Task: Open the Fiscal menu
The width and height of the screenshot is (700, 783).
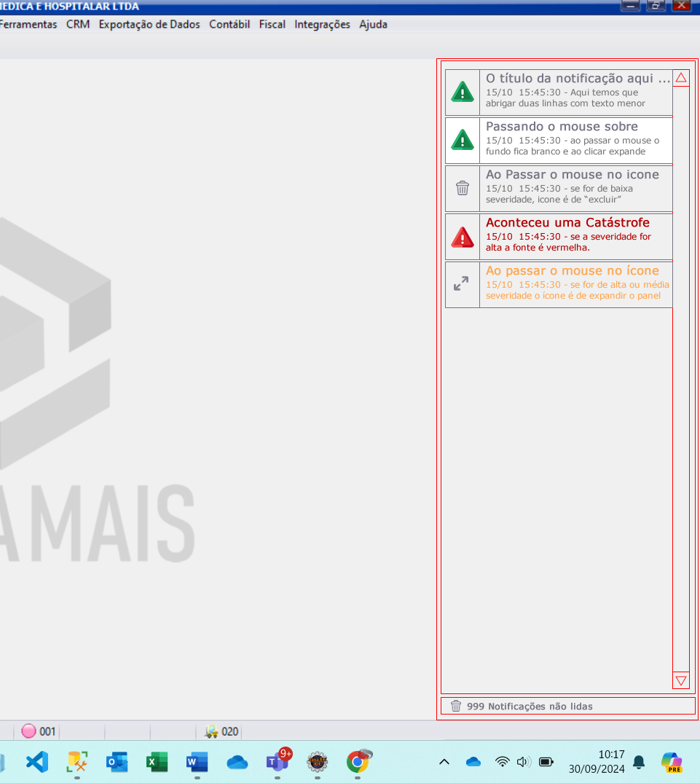Action: point(272,24)
